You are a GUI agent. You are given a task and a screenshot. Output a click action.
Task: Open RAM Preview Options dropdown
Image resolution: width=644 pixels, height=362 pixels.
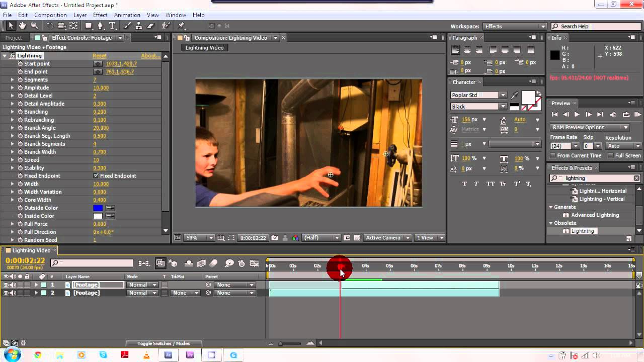(589, 128)
